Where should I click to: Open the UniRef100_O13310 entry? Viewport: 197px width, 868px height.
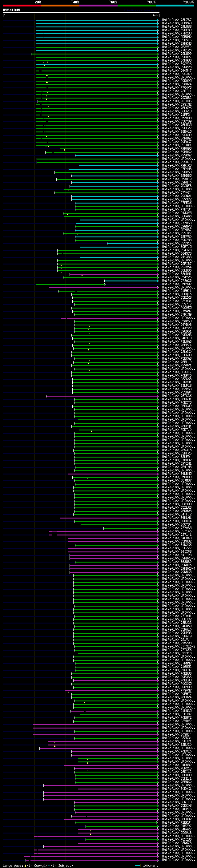tap(176, 653)
